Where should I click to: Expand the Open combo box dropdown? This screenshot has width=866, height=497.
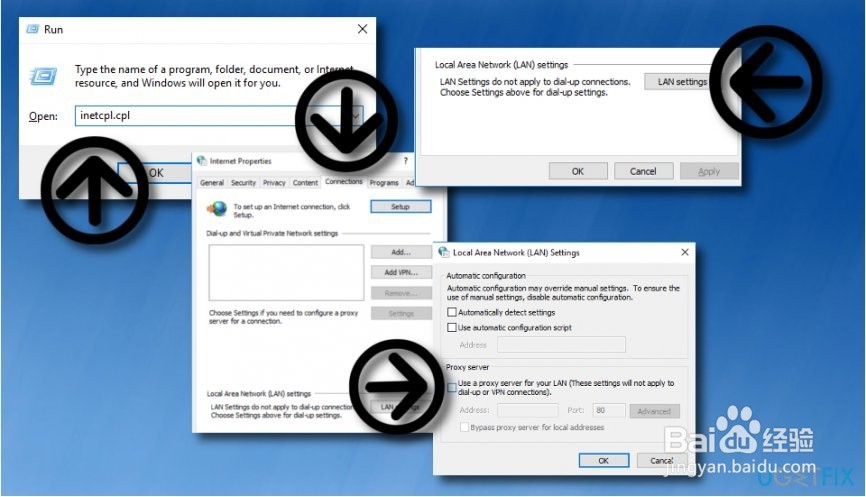coord(356,115)
